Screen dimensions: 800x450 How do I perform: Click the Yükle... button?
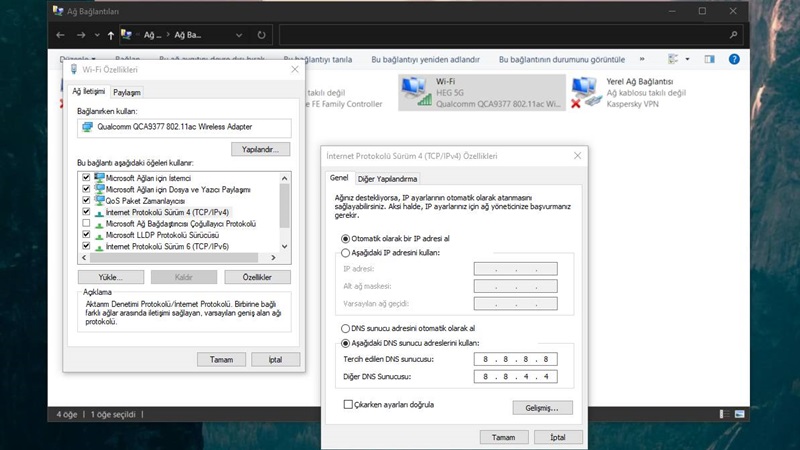coord(111,277)
